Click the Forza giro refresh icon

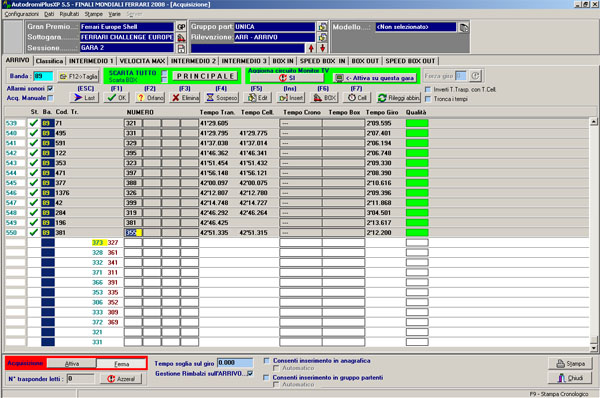point(475,76)
